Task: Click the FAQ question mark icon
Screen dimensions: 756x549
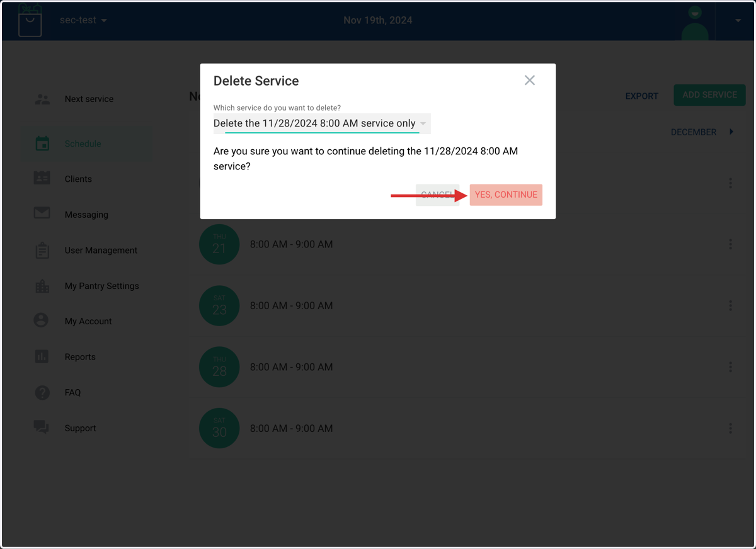Action: [42, 392]
